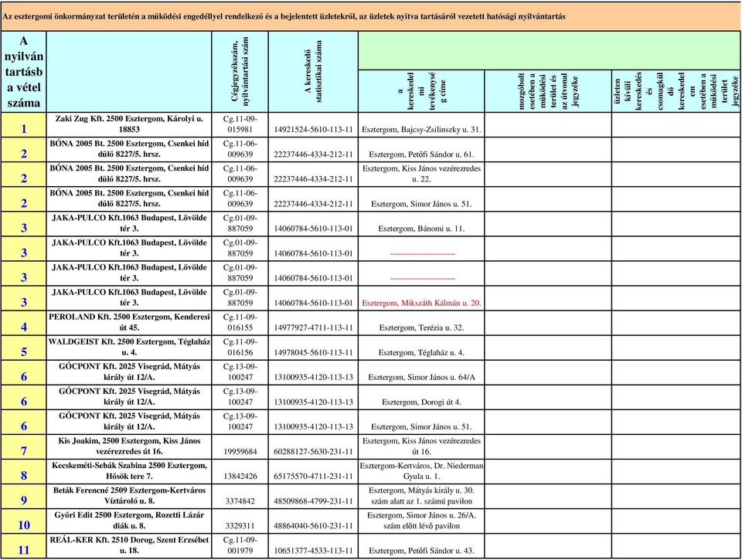Select cell 'Beták Ferencné 2509 Esztergom-Kertváros Víztároló u. 8.'
This screenshot has height=560, width=742.
tap(129, 496)
